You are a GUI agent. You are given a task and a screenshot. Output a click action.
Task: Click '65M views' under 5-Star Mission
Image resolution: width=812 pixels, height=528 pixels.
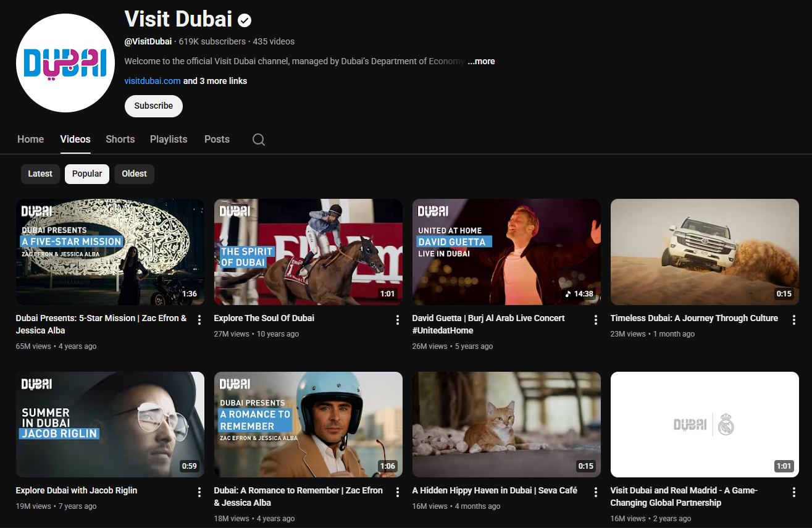point(33,346)
